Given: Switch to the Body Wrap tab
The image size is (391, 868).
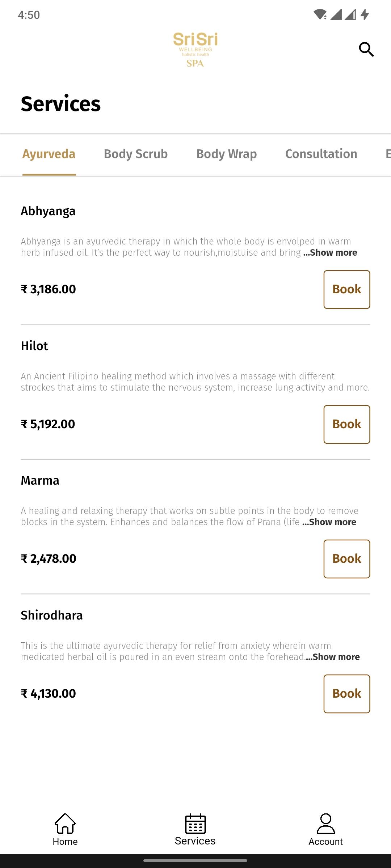Looking at the screenshot, I should click(x=227, y=154).
